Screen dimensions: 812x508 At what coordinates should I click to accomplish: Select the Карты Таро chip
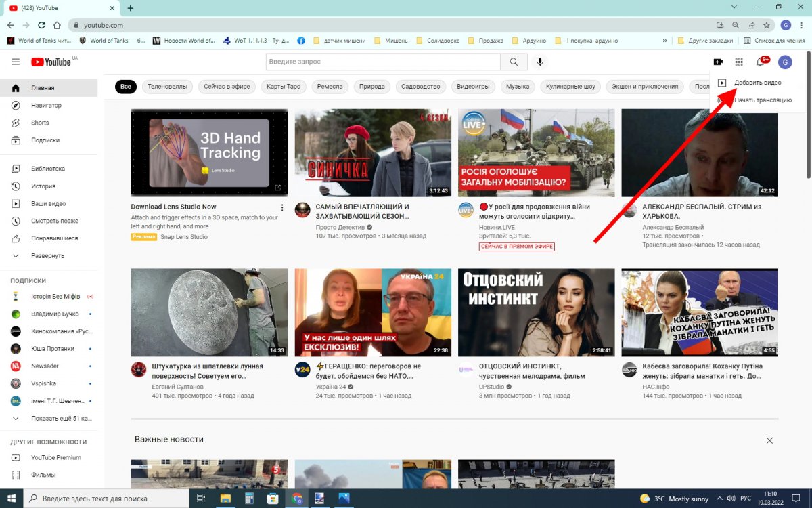(284, 87)
